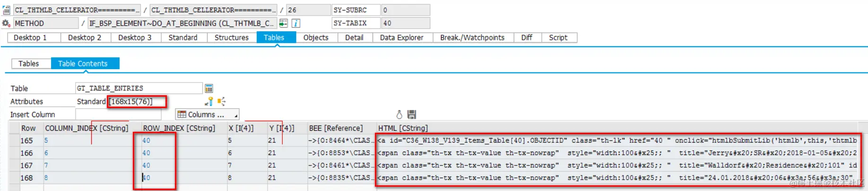868x191 pixels.
Task: Click the METHOD event type field
Action: pos(46,23)
